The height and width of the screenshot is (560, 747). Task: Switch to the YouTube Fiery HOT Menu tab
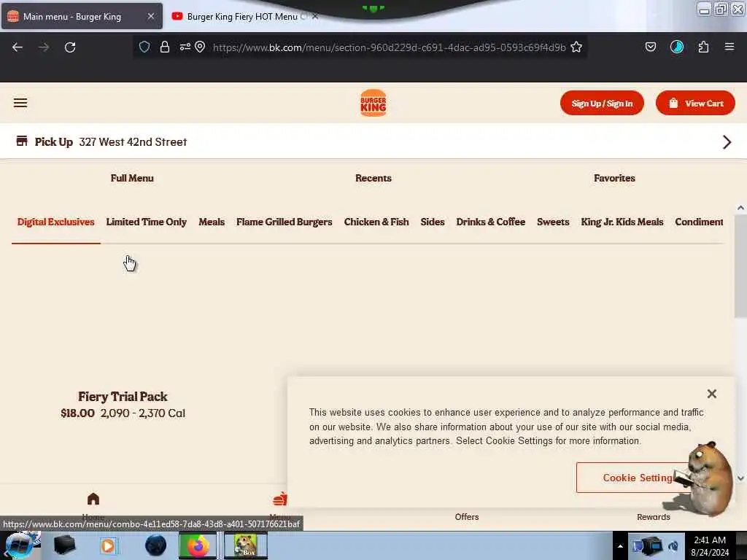(x=241, y=17)
